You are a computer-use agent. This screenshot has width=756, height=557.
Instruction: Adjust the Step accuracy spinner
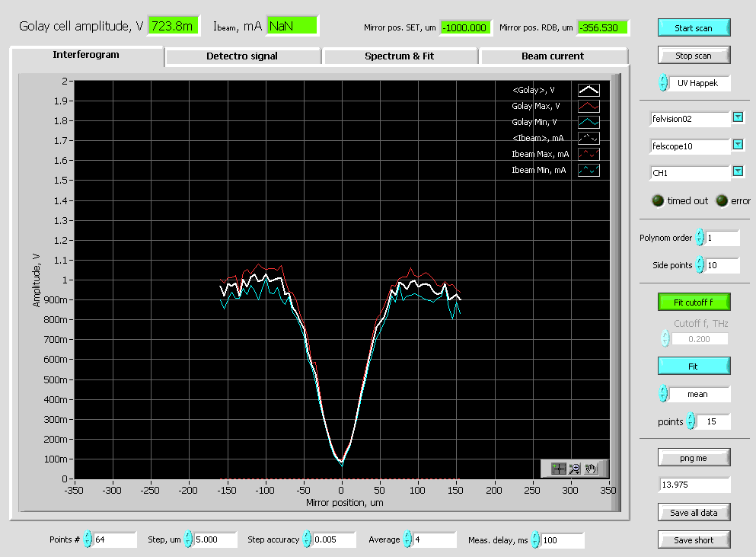307,539
